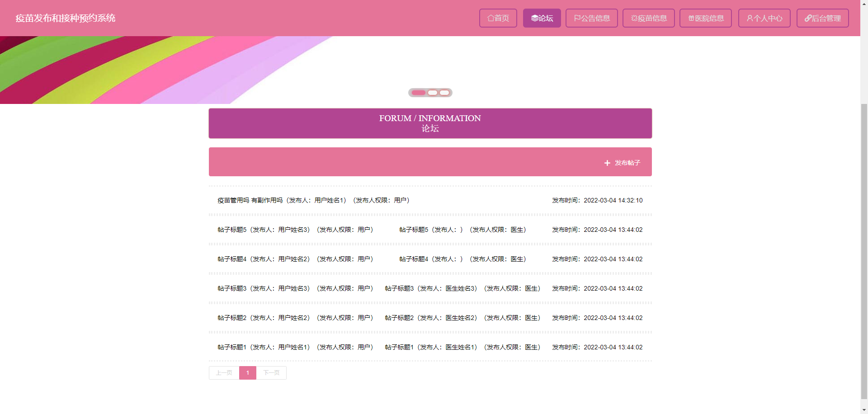Switch to the third carousel dot
Screen dimensions: 868x414
click(445, 93)
